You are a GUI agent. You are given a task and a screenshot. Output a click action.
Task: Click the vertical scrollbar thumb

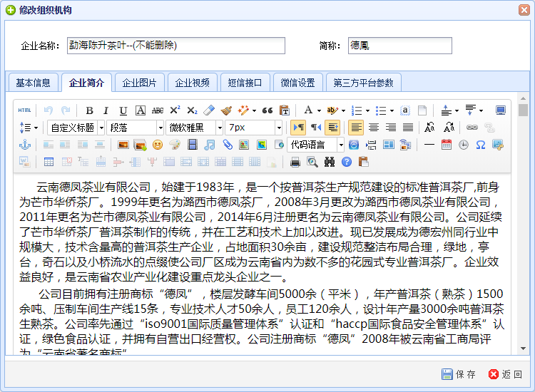coord(523,110)
